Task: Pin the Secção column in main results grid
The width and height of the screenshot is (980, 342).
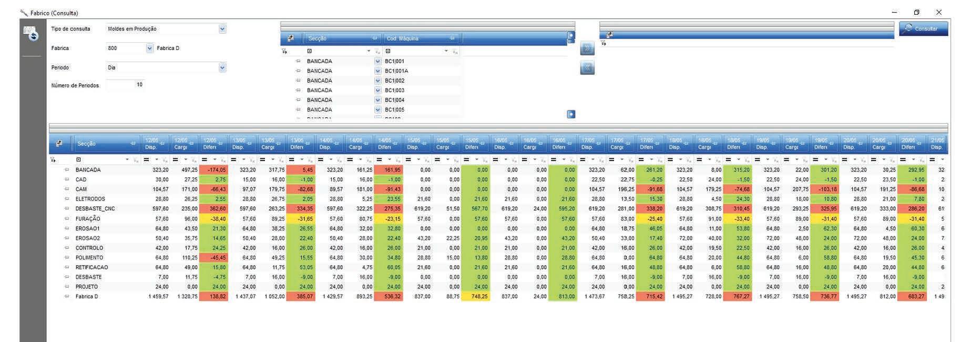Action: pyautogui.click(x=133, y=143)
